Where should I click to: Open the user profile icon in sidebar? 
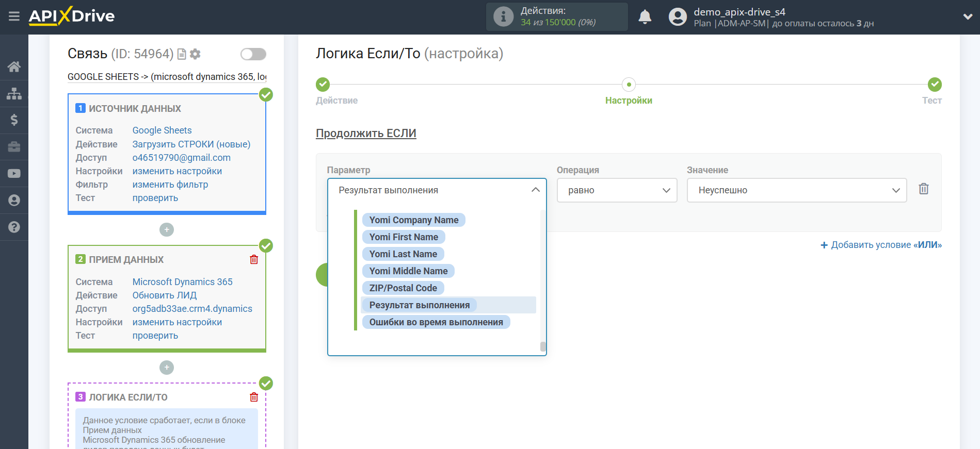tap(14, 201)
